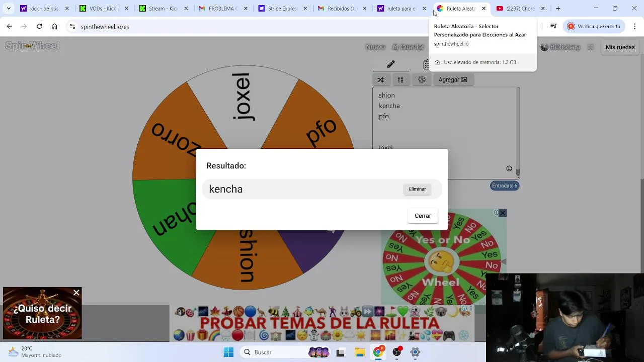Switch to 'Stripe Express' tab
This screenshot has height=362, width=644.
282,9
